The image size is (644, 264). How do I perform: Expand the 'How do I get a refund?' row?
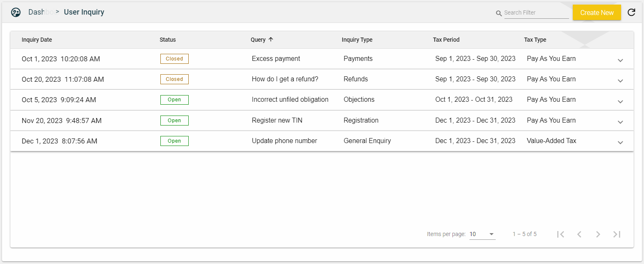click(x=620, y=80)
